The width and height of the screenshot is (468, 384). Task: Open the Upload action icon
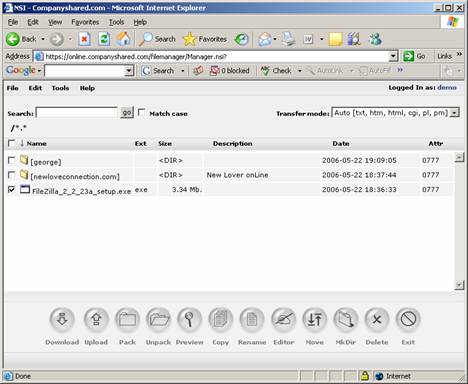tap(96, 319)
